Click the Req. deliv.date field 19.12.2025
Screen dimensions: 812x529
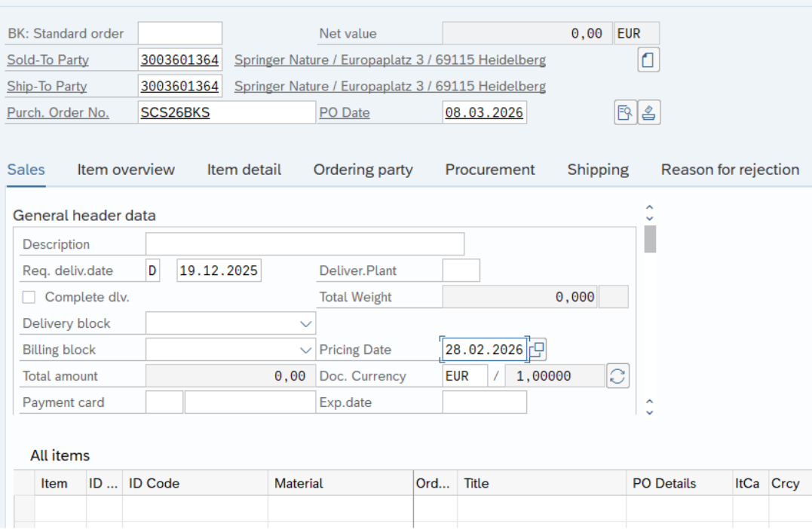[219, 271]
